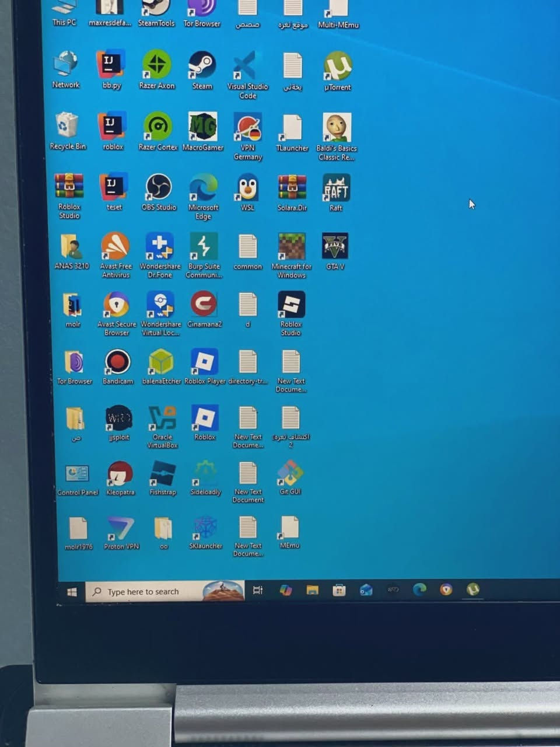This screenshot has height=747, width=560.
Task: Open the Avast Free Antivirus shortcut
Action: tap(115, 247)
